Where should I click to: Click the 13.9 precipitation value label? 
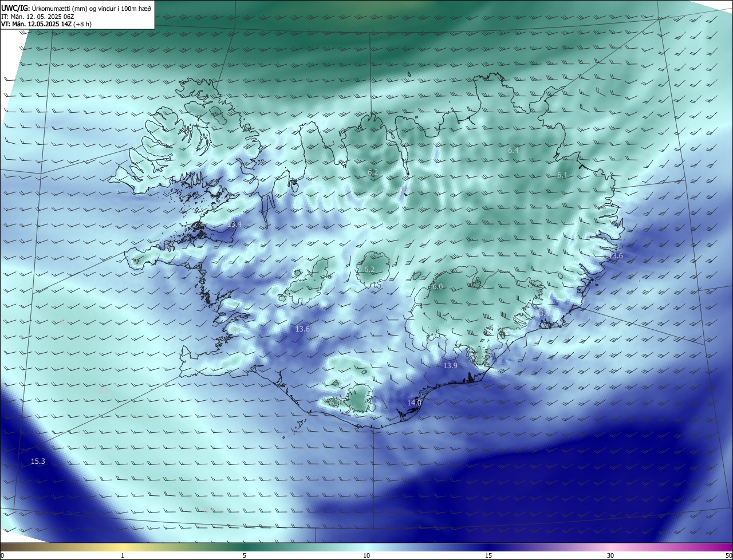click(450, 365)
